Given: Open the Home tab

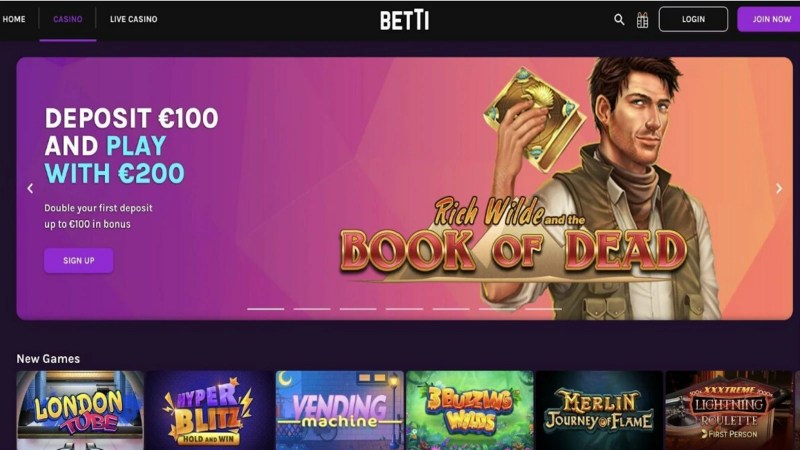Looking at the screenshot, I should [x=14, y=19].
